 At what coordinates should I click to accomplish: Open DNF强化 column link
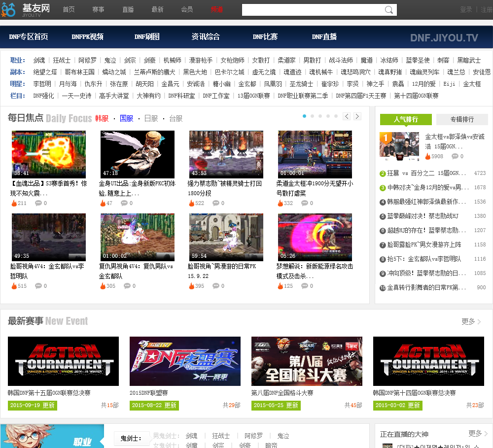tap(44, 96)
